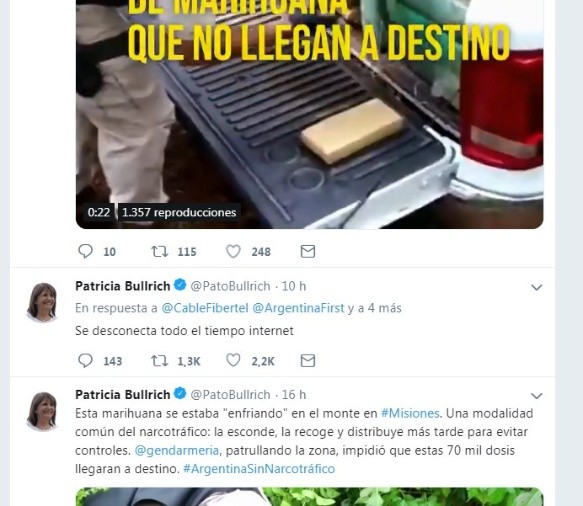
Task: Open @ArgentinaFirst mention link
Action: pos(298,308)
